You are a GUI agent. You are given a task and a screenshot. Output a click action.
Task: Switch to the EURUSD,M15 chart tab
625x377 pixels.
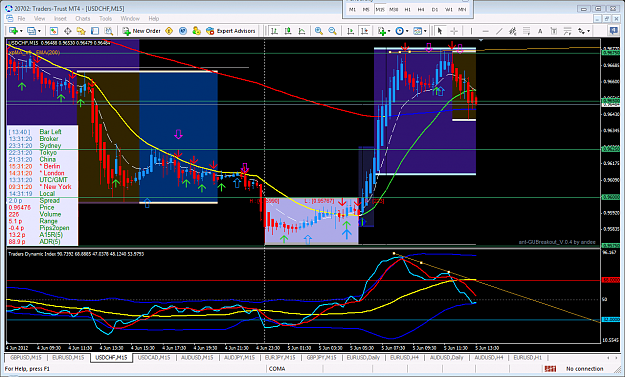[68, 357]
